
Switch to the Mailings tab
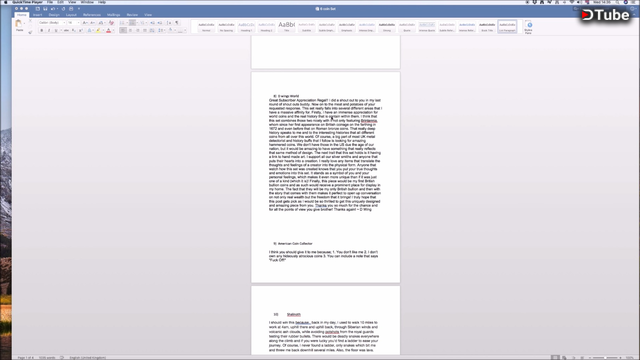tap(113, 15)
